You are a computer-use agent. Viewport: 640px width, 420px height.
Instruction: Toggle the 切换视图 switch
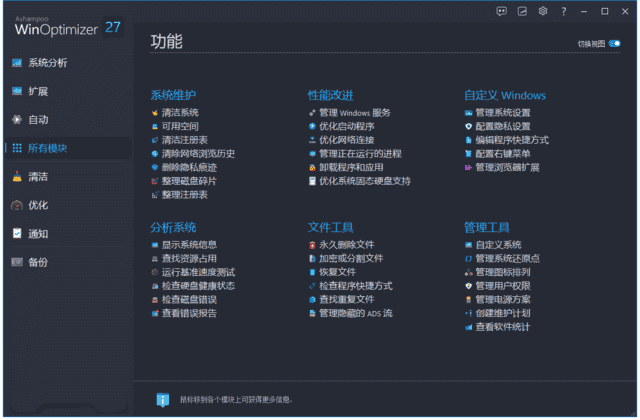[x=614, y=44]
